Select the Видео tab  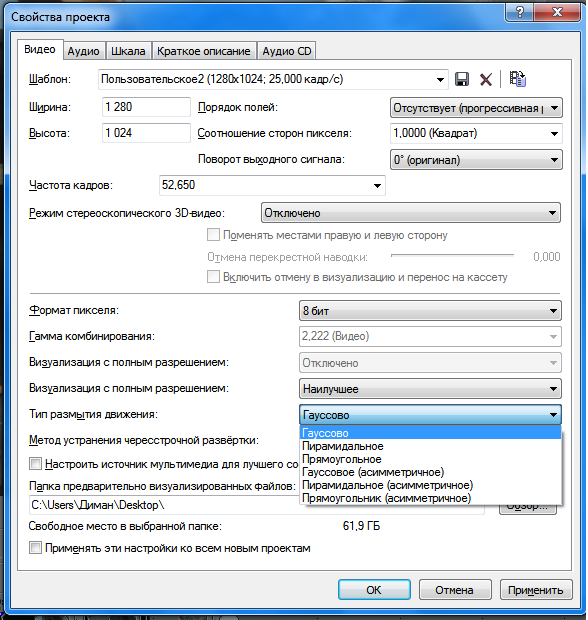tap(40, 49)
